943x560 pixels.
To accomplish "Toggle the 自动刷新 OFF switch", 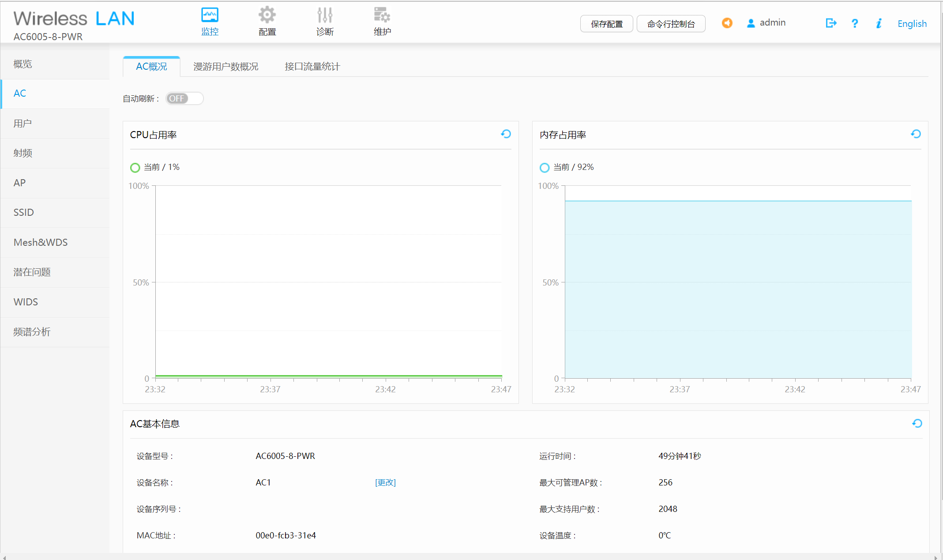I will click(x=184, y=98).
